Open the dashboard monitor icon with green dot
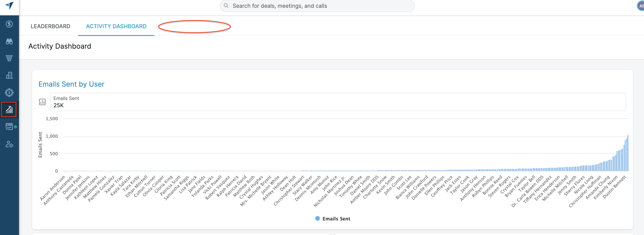This screenshot has width=644, height=235. click(9, 127)
